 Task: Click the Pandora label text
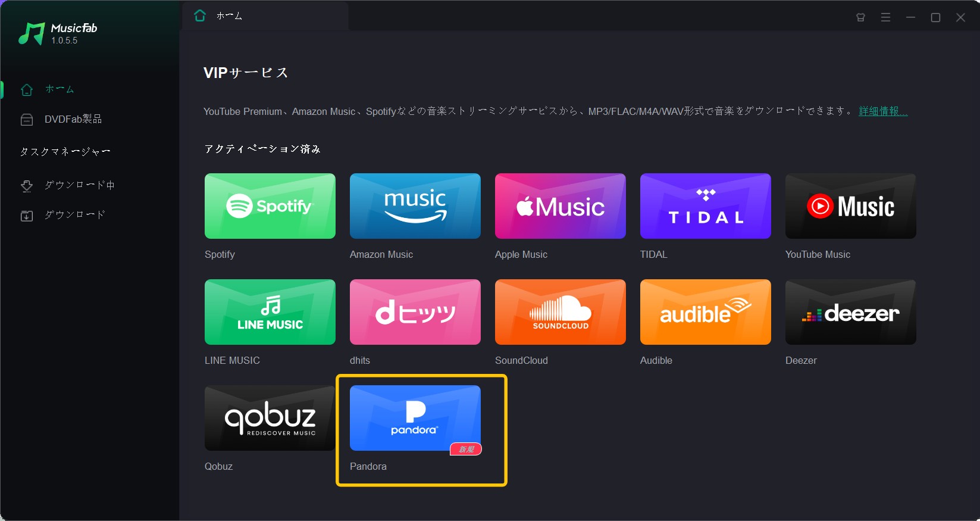(368, 466)
